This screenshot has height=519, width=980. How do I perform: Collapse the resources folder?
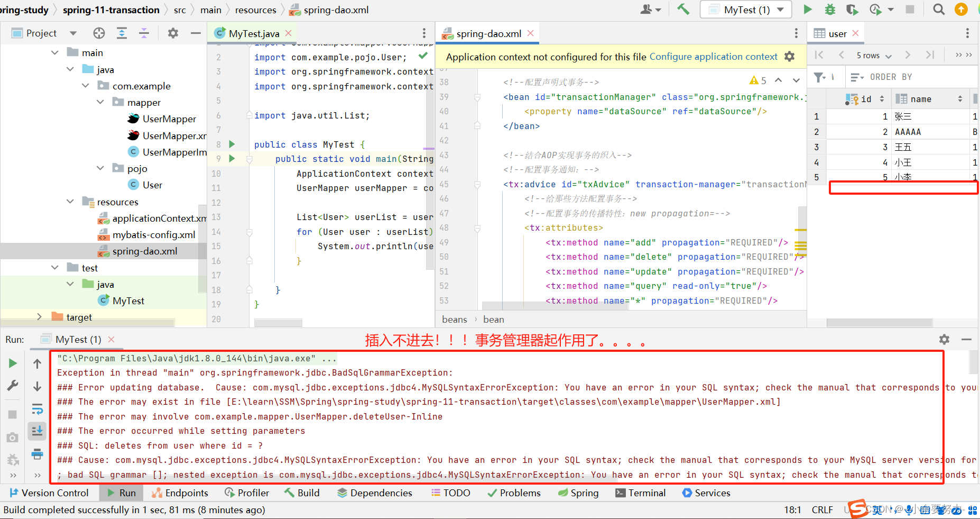(70, 202)
